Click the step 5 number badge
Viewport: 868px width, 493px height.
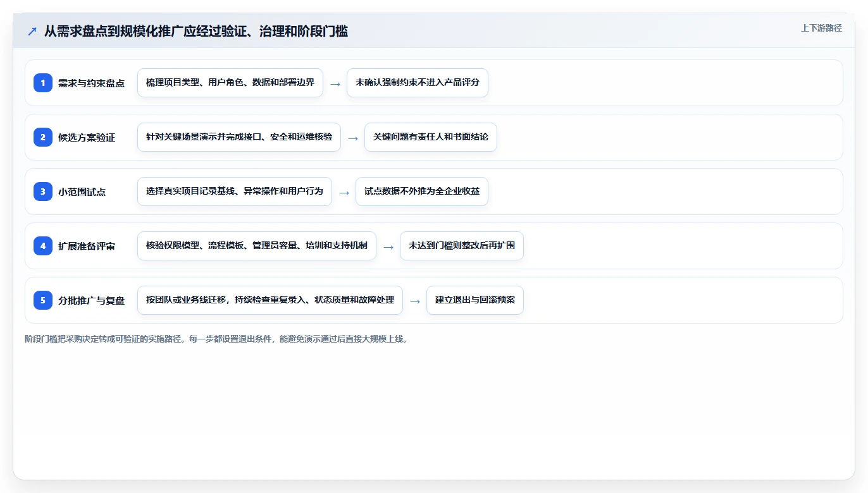tap(43, 300)
